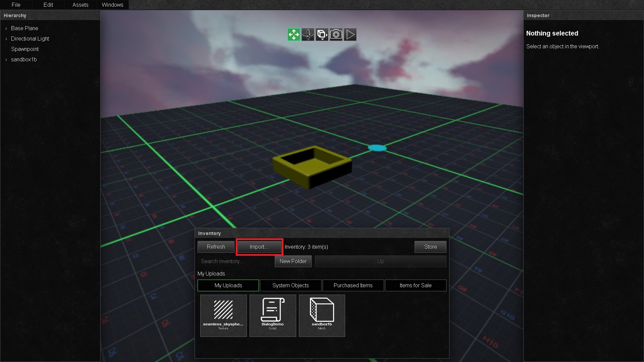Select Directional Light in the Hierarchy

(x=30, y=39)
